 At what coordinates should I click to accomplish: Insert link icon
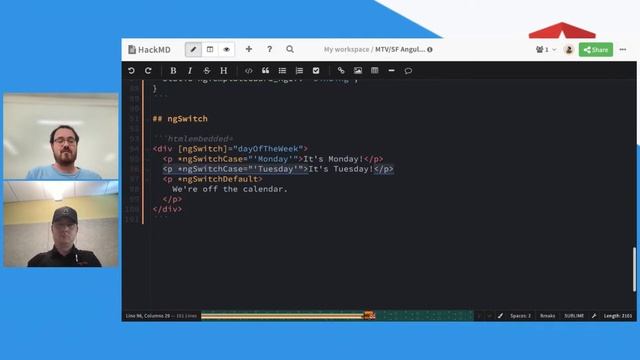[x=341, y=71]
